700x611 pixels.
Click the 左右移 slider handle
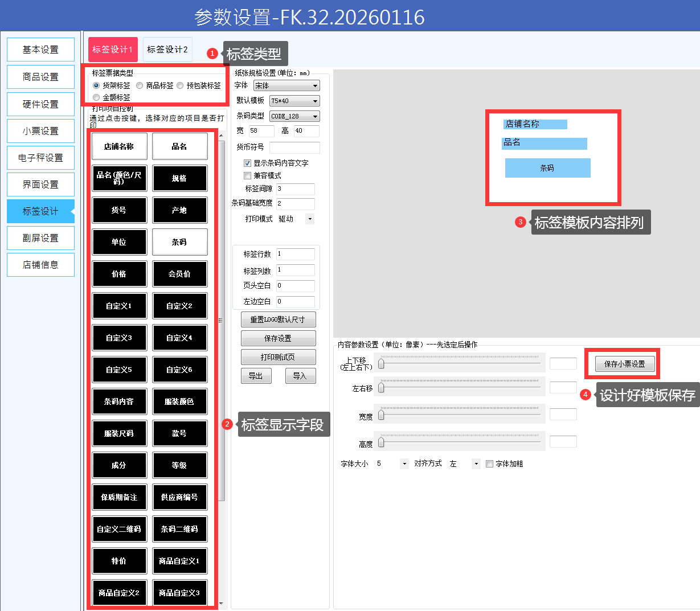(382, 388)
